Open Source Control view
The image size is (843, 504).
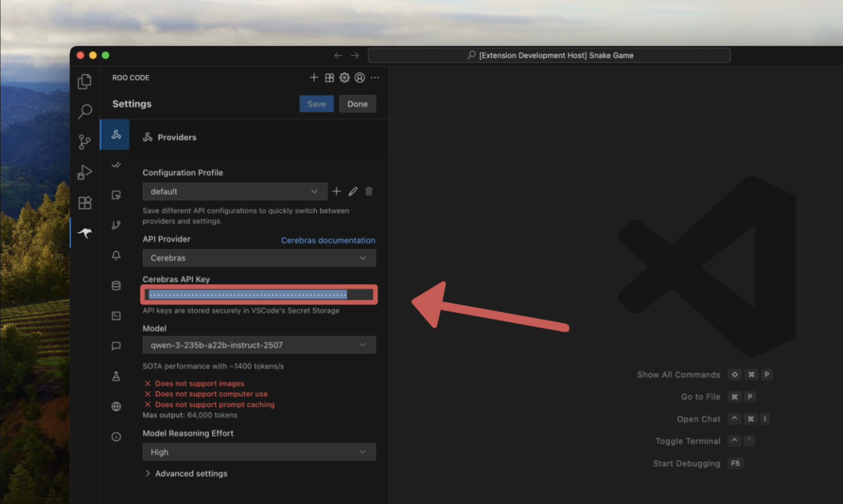point(84,142)
